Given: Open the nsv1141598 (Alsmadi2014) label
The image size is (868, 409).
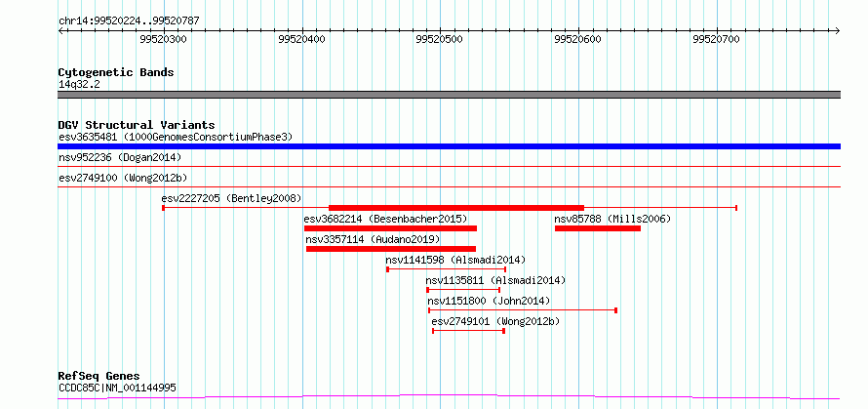Looking at the screenshot, I should (x=455, y=260).
